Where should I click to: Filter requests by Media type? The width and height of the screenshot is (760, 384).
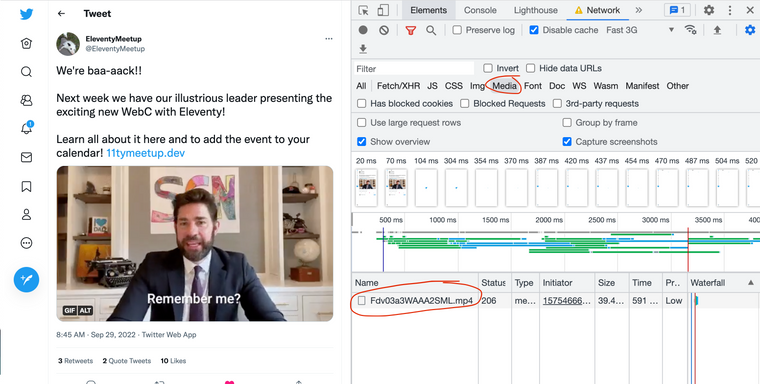505,86
